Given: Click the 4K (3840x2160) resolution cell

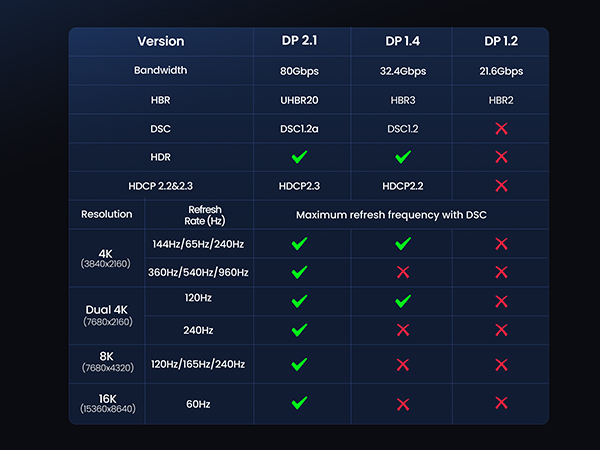Looking at the screenshot, I should [106, 258].
